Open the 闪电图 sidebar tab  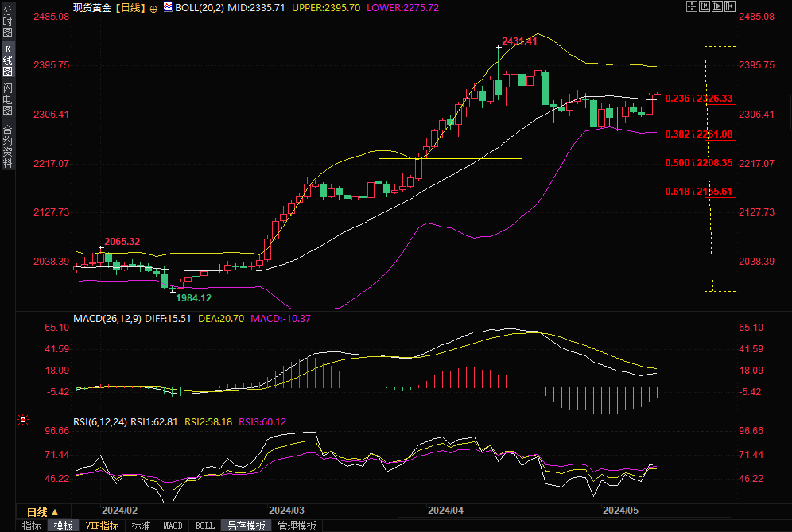(x=8, y=99)
